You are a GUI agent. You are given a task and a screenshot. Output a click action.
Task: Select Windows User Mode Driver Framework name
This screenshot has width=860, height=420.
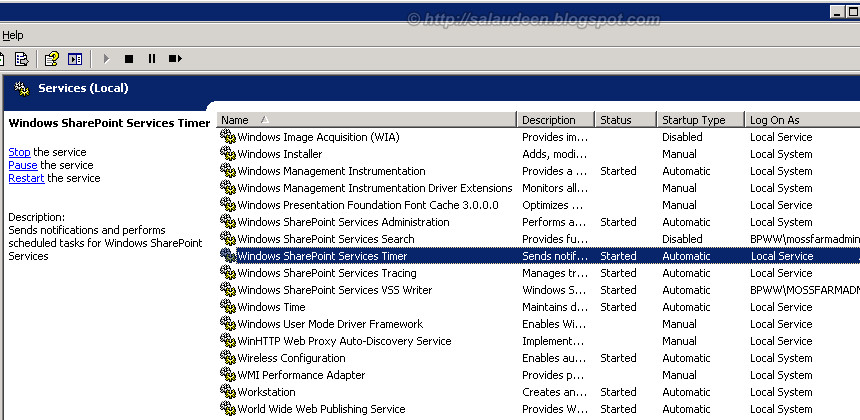[x=330, y=324]
